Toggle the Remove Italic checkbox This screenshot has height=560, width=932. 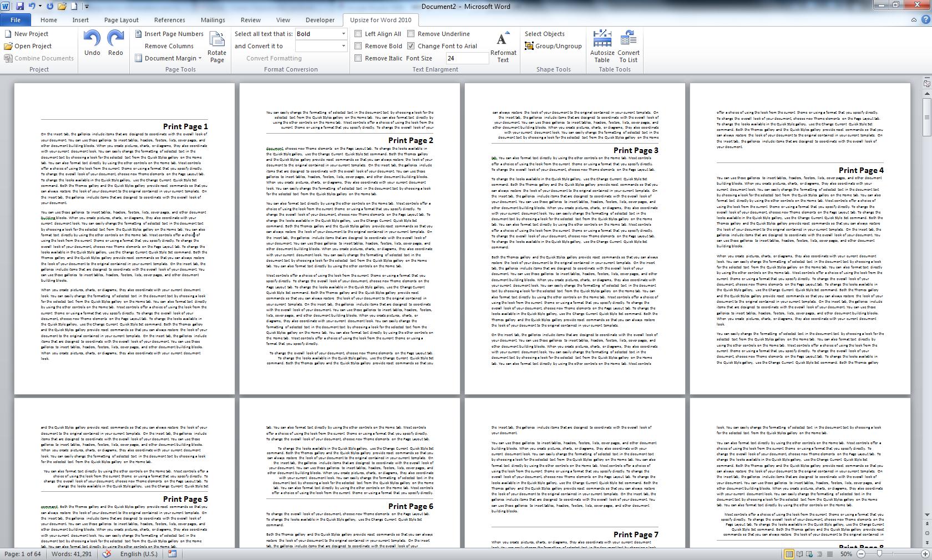click(358, 58)
